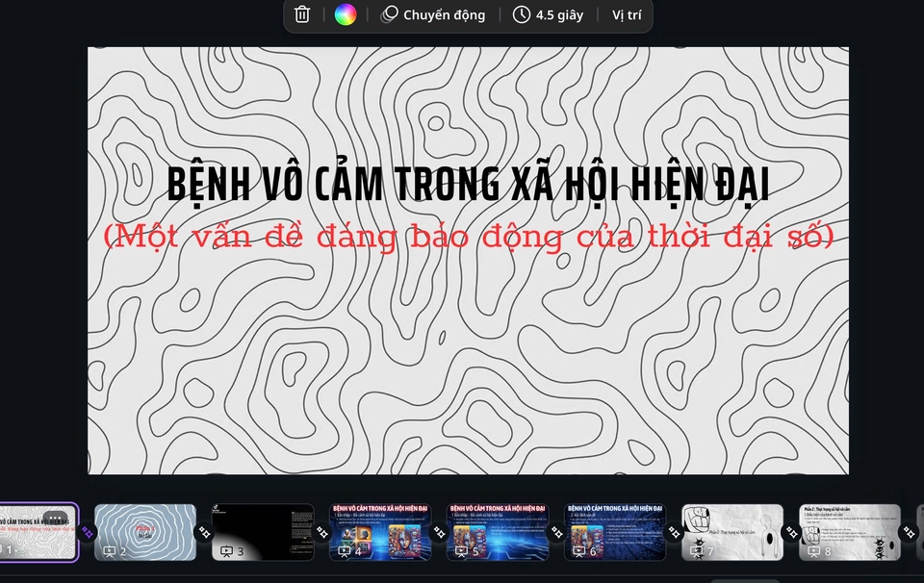Select slide 8 thumbnail in the filmstrip

pos(850,529)
